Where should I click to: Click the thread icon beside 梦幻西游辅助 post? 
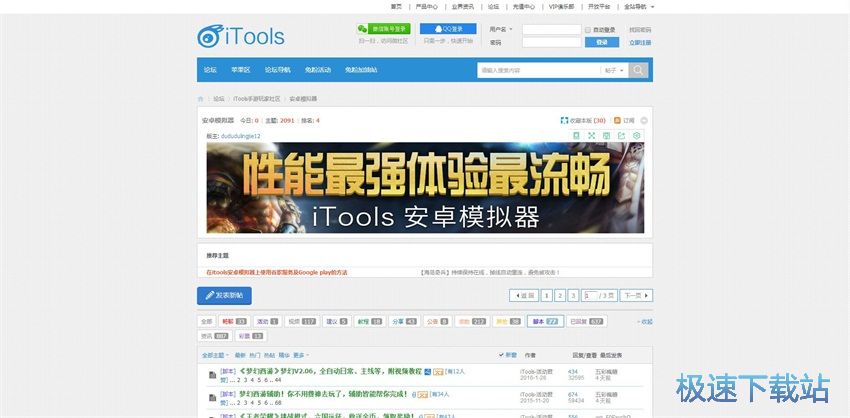213,398
